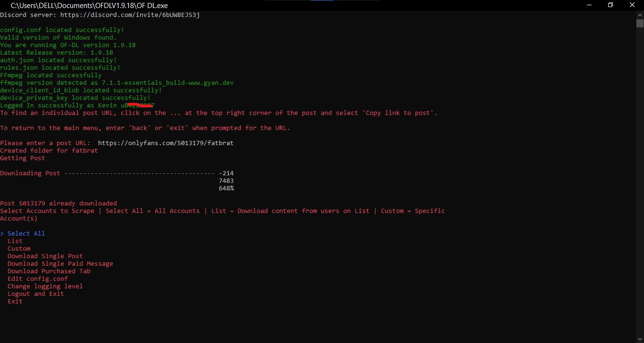644x343 pixels.
Task: Close the OF DL.exe console window
Action: point(632,5)
